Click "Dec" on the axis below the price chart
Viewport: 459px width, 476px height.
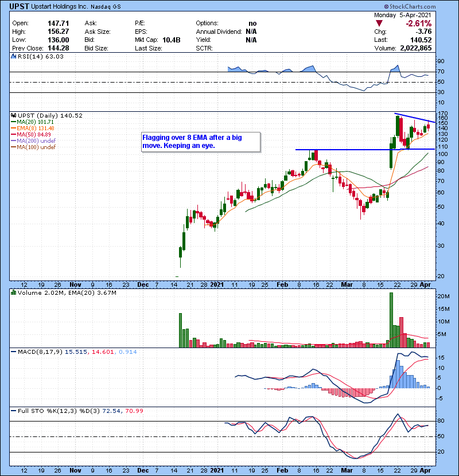pos(143,285)
